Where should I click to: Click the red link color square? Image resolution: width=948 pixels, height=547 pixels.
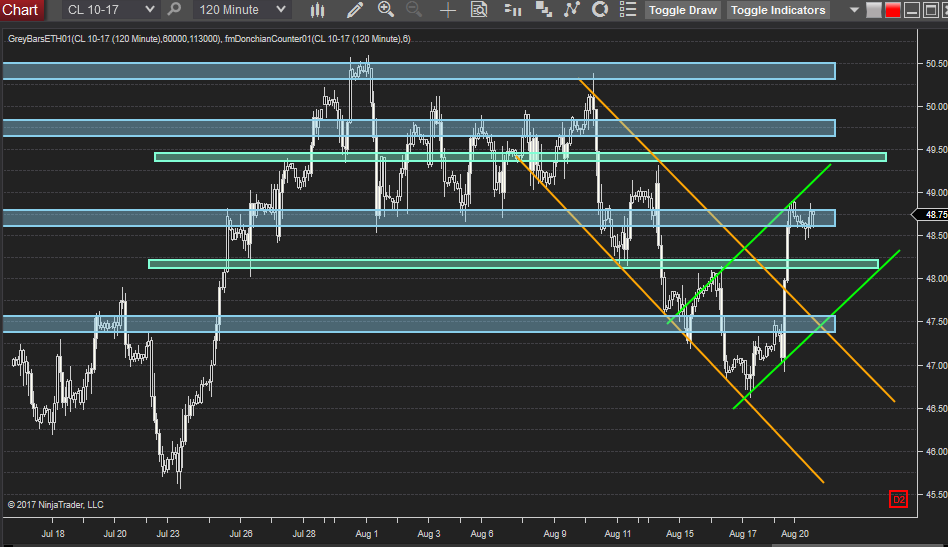pos(892,10)
